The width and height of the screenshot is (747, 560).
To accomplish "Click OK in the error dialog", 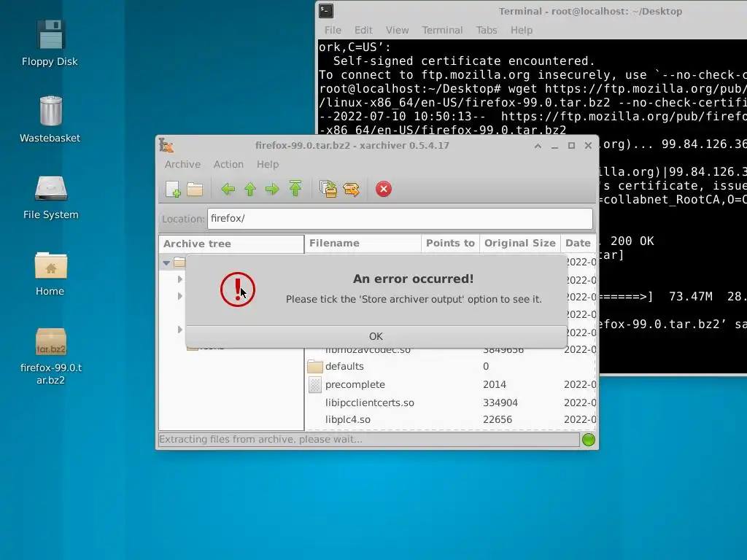I will 376,336.
